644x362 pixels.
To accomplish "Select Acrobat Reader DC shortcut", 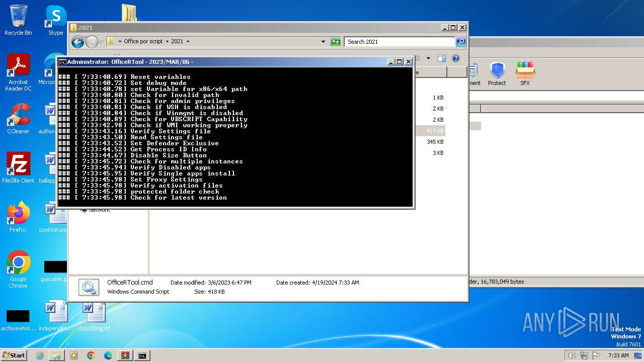I will (18, 73).
